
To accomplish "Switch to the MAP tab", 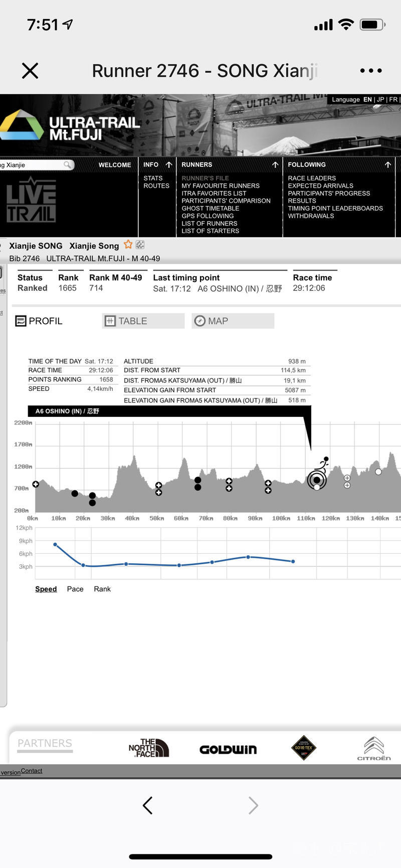I will pyautogui.click(x=233, y=321).
